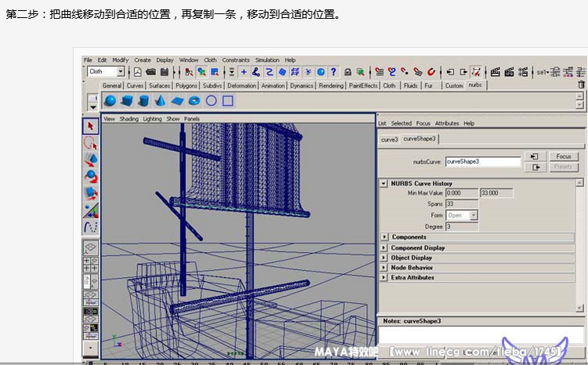This screenshot has height=365, width=588.
Task: Open the Constraints menu
Action: pyautogui.click(x=235, y=60)
